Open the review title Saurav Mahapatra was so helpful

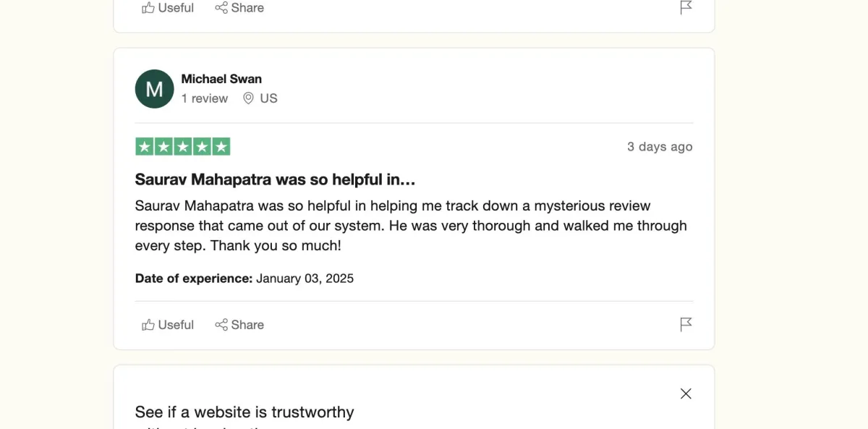coord(275,179)
